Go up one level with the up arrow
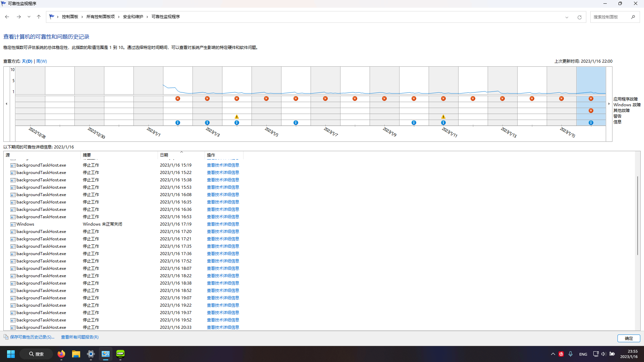Viewport: 644px width, 362px height. click(39, 17)
